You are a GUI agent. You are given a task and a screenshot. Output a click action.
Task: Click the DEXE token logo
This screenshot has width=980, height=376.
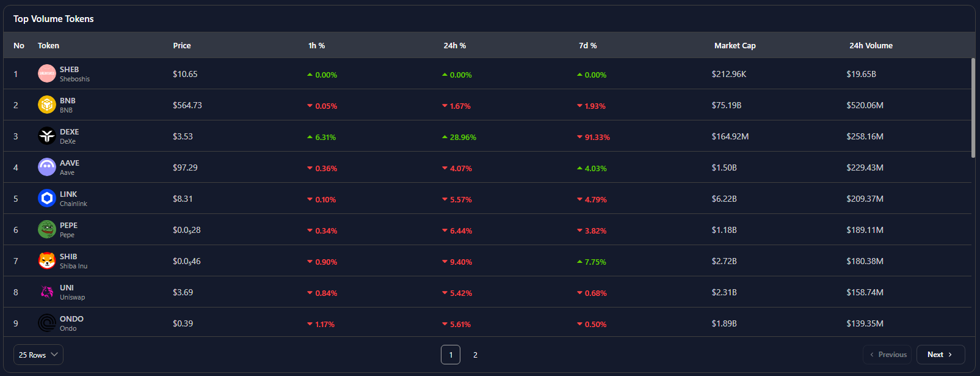(x=47, y=136)
